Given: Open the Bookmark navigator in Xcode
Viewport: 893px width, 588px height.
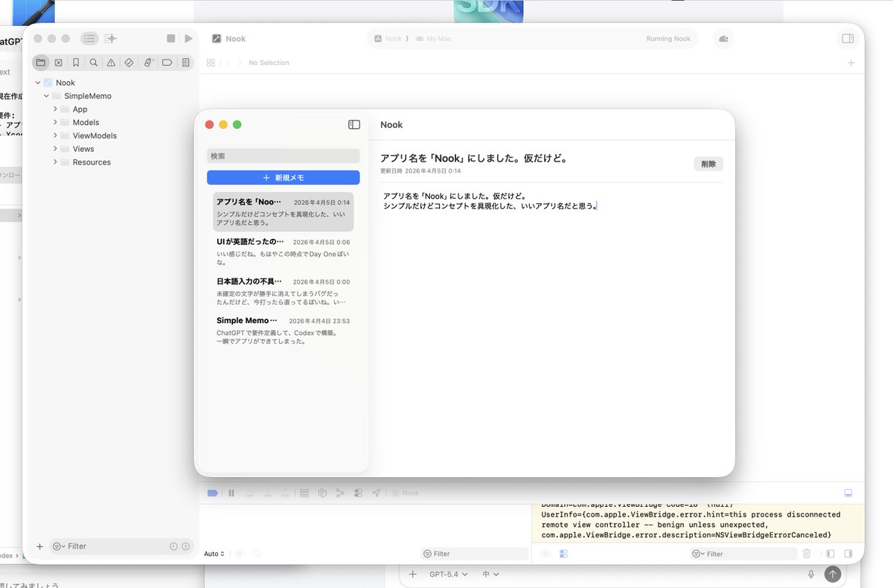Looking at the screenshot, I should pyautogui.click(x=76, y=63).
